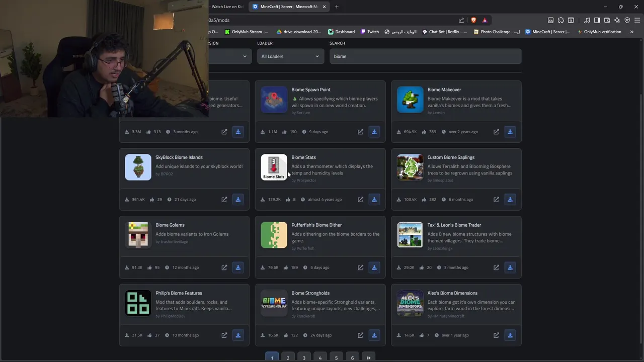
Task: Download Alex's Biome Dimensions mod
Action: (510, 335)
